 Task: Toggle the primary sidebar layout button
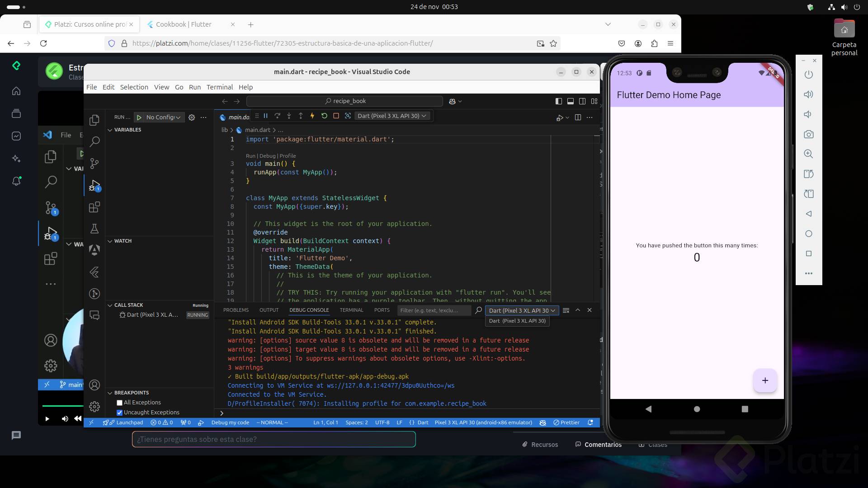pos(559,101)
